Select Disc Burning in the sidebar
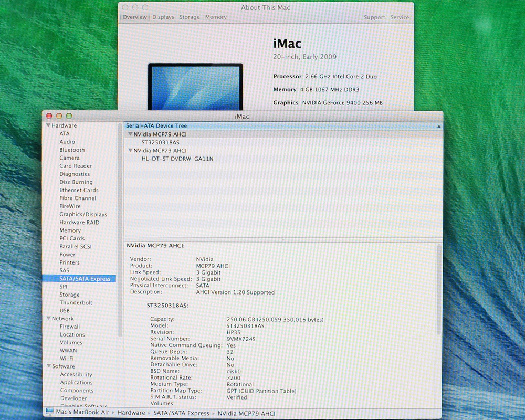 point(76,182)
